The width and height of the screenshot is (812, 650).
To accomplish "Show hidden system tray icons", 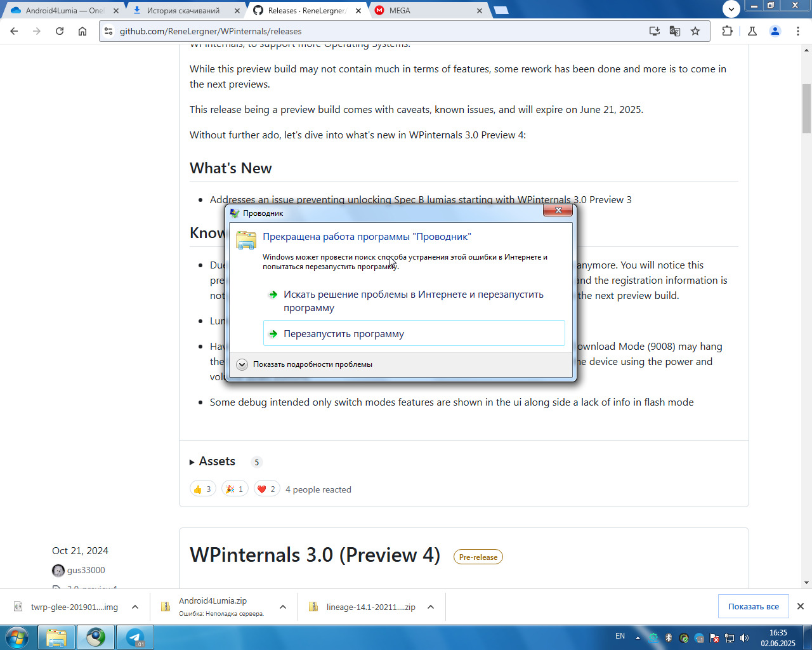I will pos(638,638).
